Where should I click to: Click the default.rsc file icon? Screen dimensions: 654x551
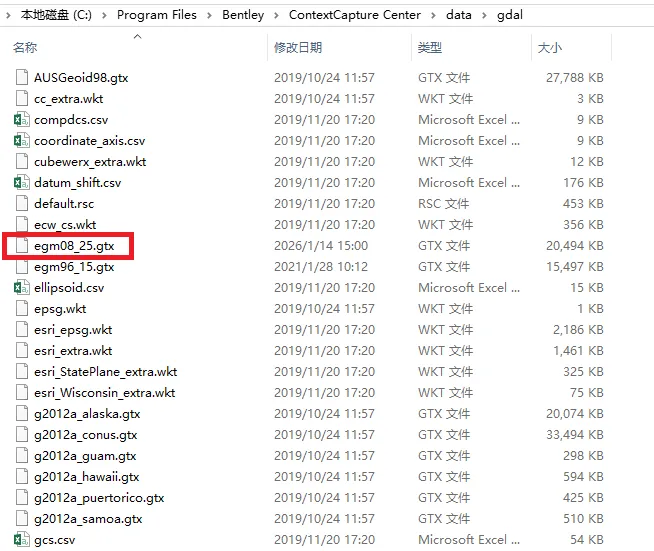coord(22,204)
